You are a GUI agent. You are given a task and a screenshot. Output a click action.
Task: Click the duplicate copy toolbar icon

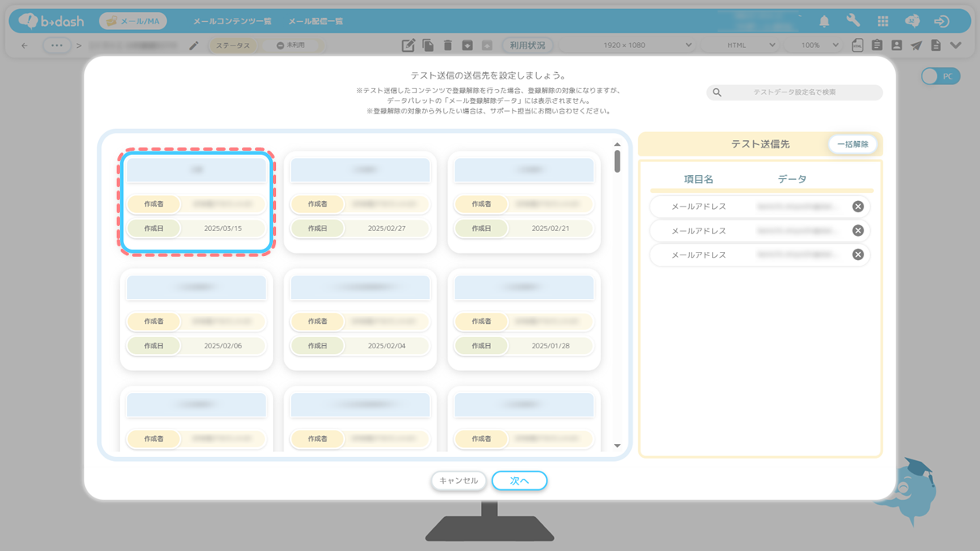(x=428, y=45)
